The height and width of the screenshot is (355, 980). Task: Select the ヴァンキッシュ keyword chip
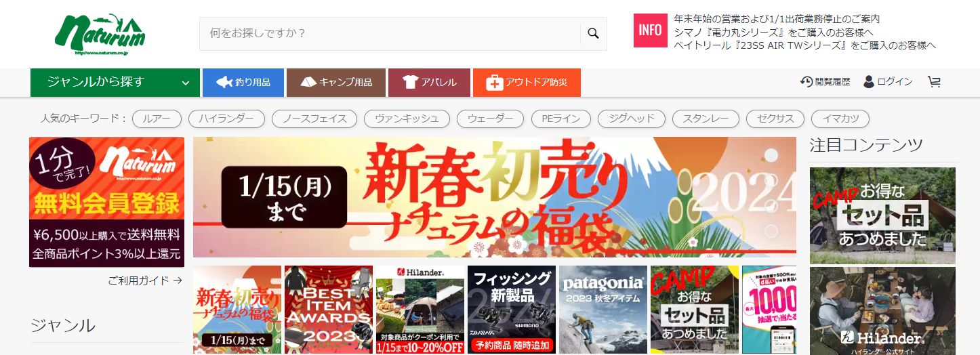pos(407,119)
